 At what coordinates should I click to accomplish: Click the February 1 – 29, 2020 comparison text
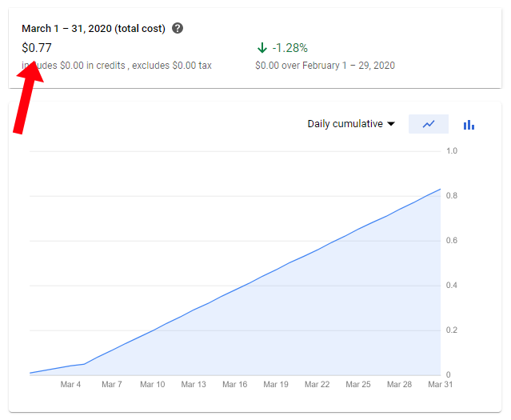(325, 66)
